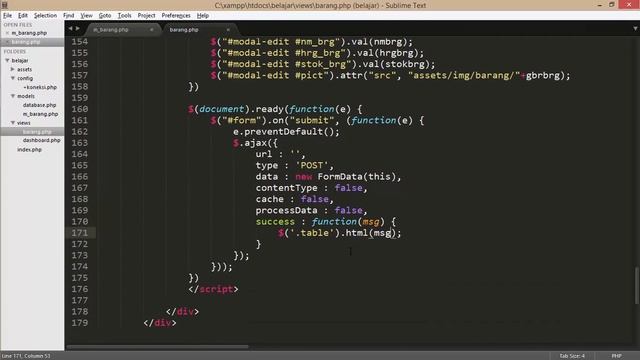Open m_barang.php under models folder
The width and height of the screenshot is (640, 360).
coord(40,114)
